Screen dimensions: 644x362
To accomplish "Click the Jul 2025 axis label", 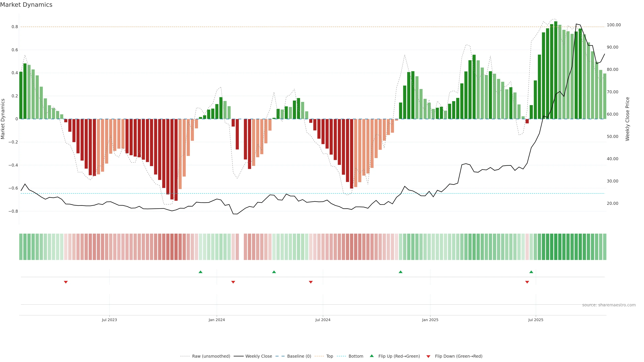I will [536, 320].
